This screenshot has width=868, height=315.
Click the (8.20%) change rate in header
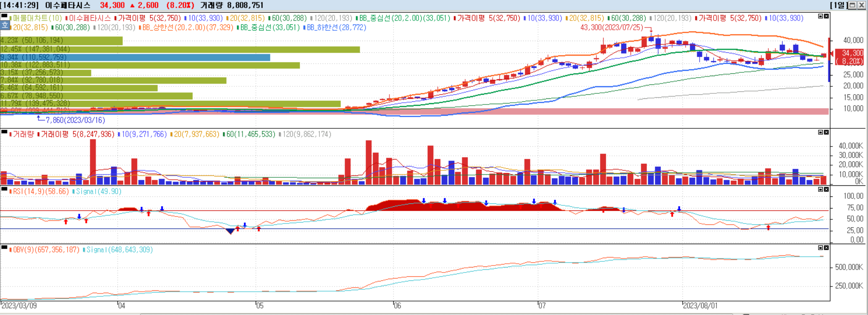coord(180,5)
